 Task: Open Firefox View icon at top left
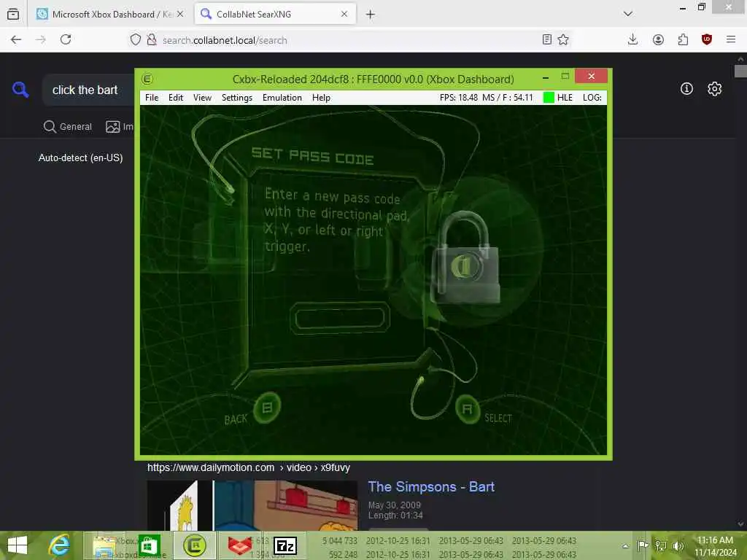tap(13, 15)
